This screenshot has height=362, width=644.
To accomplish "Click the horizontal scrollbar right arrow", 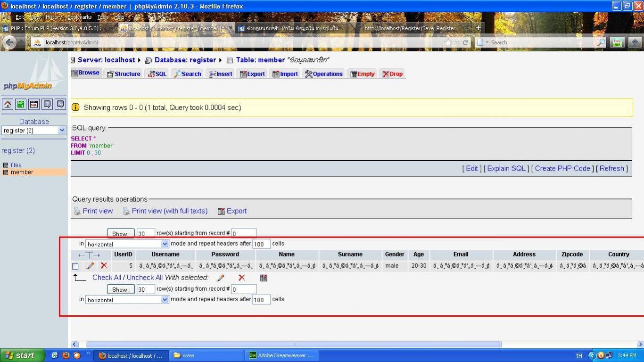I will pos(640,345).
